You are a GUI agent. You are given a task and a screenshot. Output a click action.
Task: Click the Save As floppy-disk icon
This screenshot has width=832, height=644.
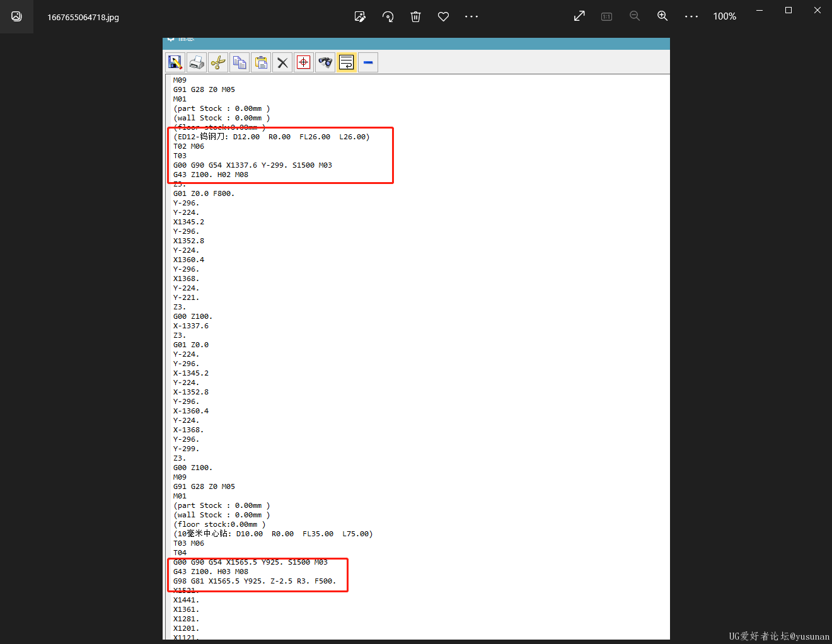[175, 62]
